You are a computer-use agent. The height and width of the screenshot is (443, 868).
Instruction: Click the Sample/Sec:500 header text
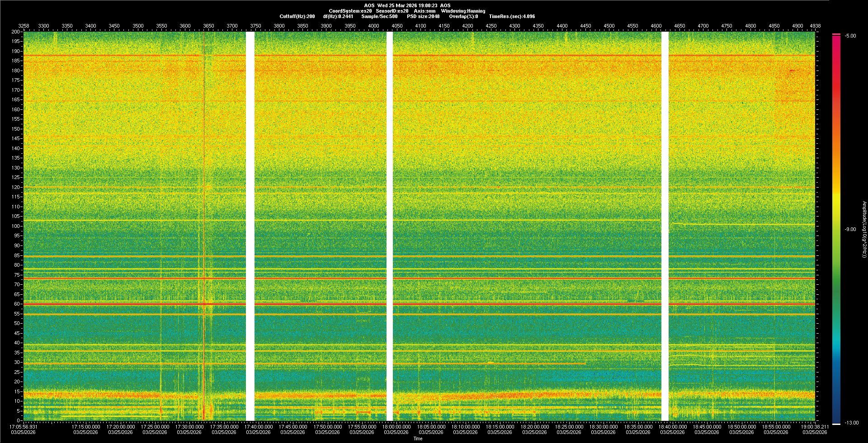click(379, 16)
